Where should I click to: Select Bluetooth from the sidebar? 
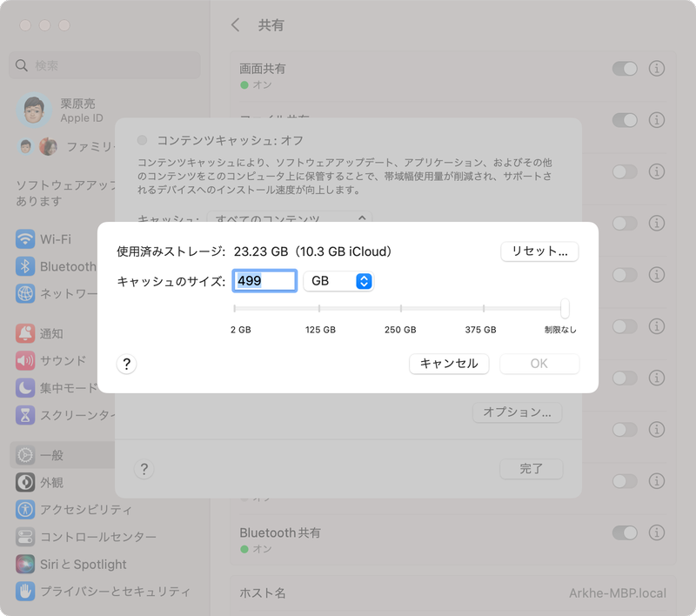[x=52, y=266]
